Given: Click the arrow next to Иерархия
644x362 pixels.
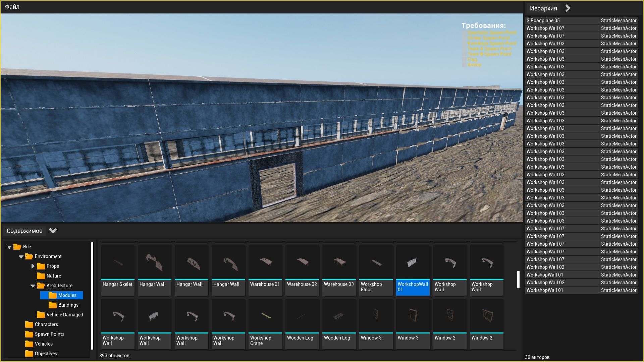Looking at the screenshot, I should (568, 8).
